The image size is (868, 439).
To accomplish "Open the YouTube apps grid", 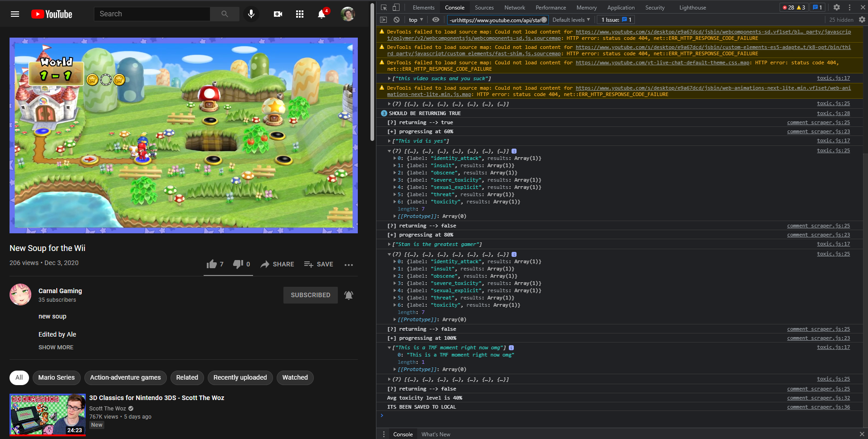I will pyautogui.click(x=300, y=14).
